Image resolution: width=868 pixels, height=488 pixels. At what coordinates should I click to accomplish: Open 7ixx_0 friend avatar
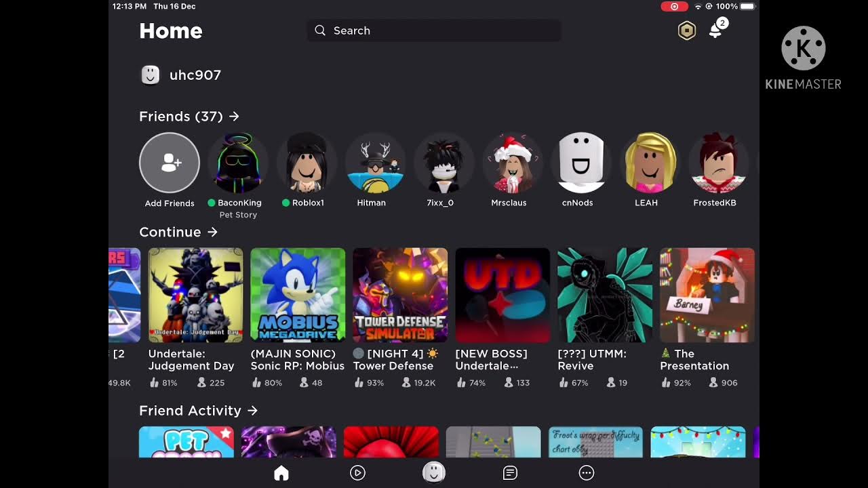click(x=444, y=163)
